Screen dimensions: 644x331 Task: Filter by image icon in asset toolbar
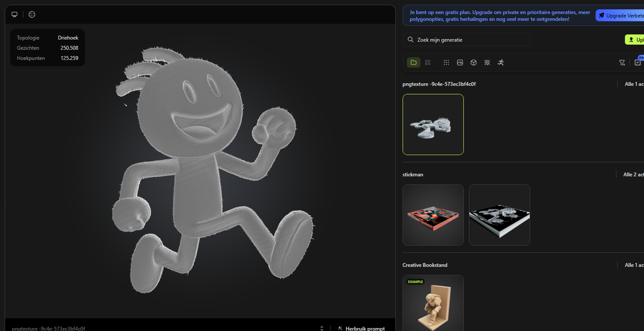460,62
